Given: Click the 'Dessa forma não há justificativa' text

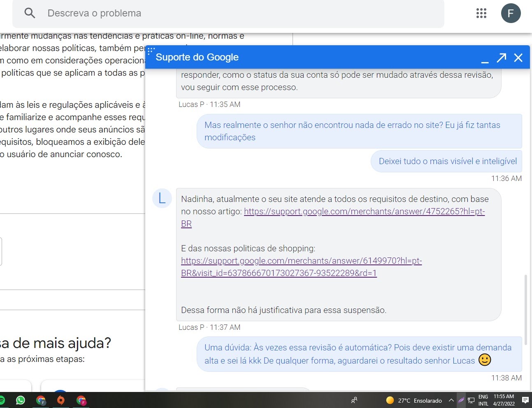Looking at the screenshot, I should coord(284,310).
